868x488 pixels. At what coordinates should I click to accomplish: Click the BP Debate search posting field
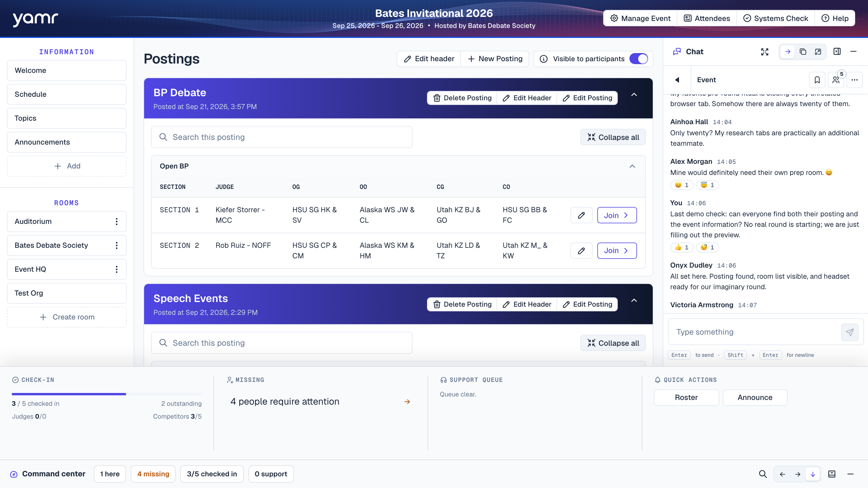282,137
